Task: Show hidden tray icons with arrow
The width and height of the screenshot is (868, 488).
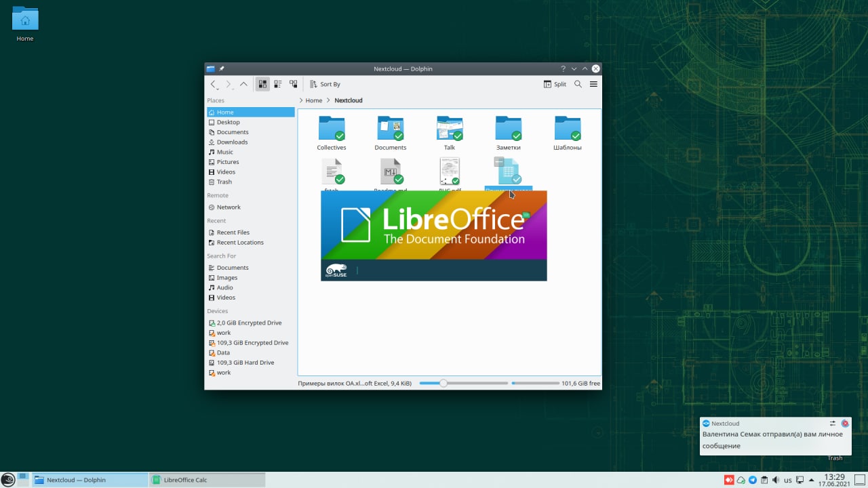Action: click(811, 480)
